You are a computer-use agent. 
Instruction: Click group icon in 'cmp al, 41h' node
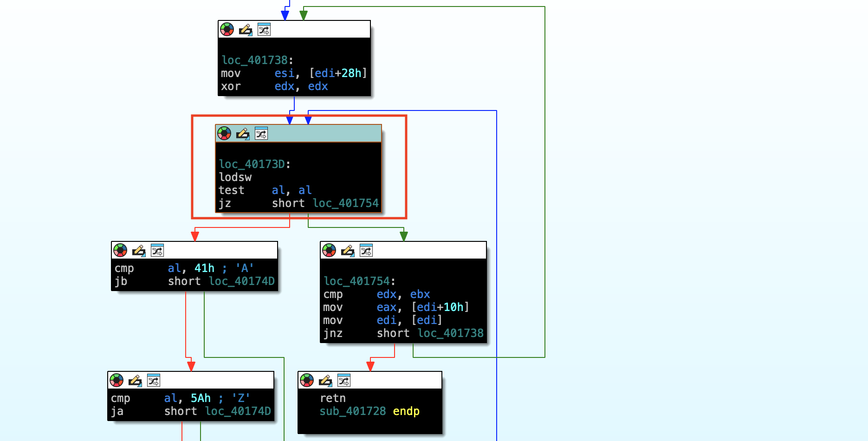pos(157,250)
